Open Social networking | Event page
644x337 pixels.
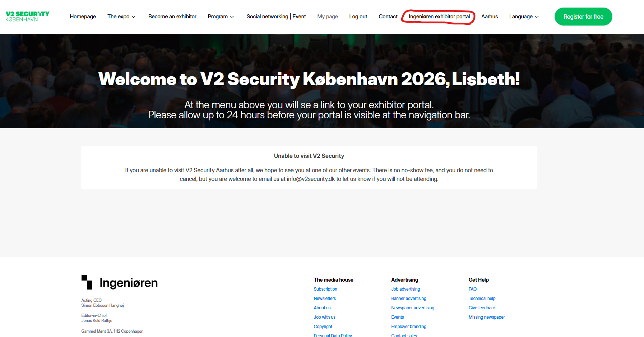(276, 17)
